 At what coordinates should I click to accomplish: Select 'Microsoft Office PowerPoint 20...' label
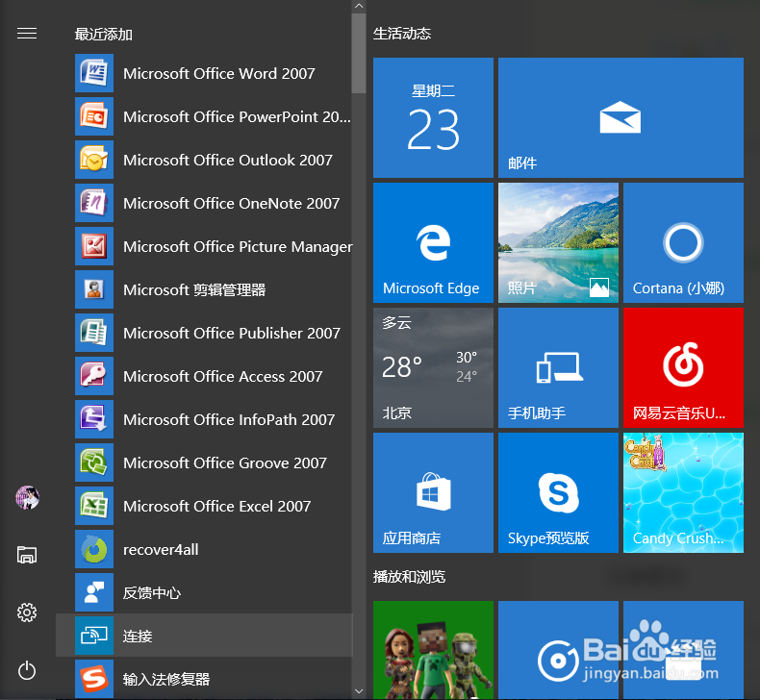237,116
